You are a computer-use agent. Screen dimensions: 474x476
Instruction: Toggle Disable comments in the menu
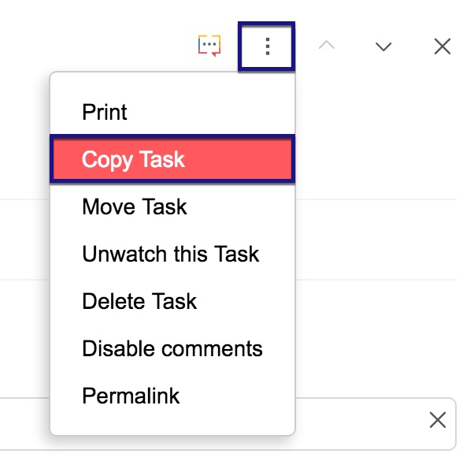pos(172,348)
